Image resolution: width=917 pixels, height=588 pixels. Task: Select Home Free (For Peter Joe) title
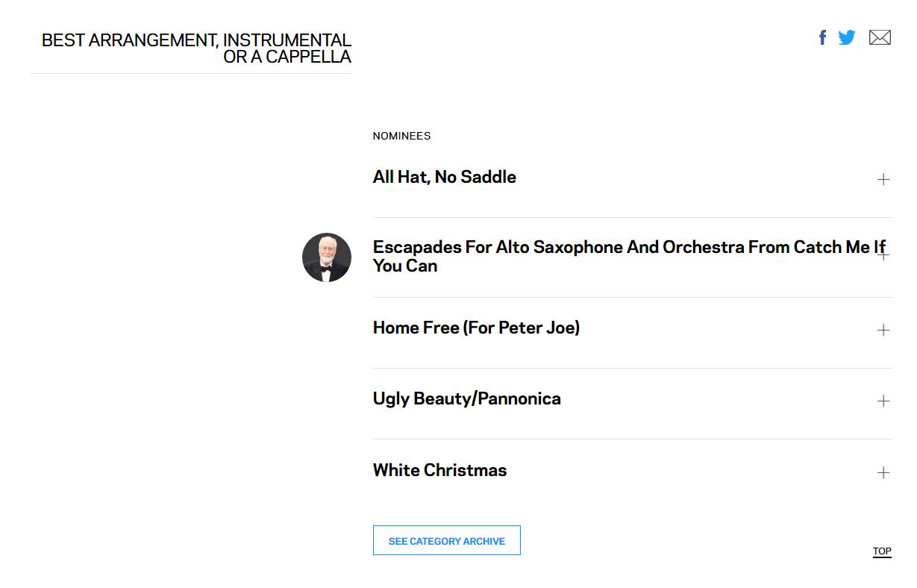[476, 328]
